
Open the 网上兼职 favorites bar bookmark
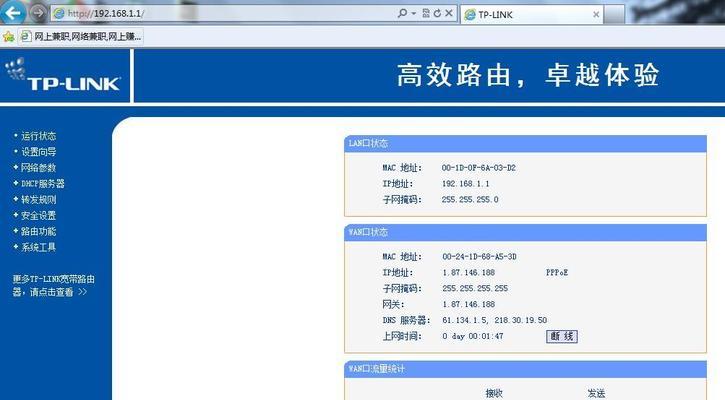[x=81, y=37]
